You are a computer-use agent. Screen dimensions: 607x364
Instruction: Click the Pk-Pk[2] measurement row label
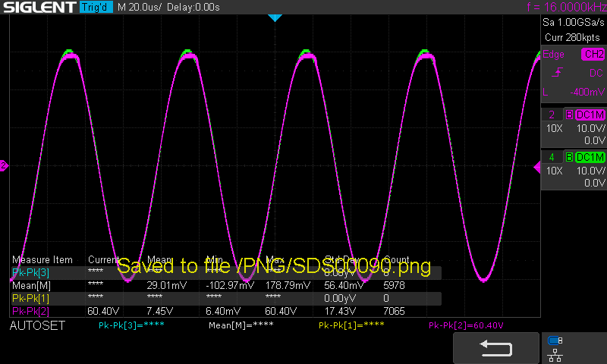coord(30,311)
